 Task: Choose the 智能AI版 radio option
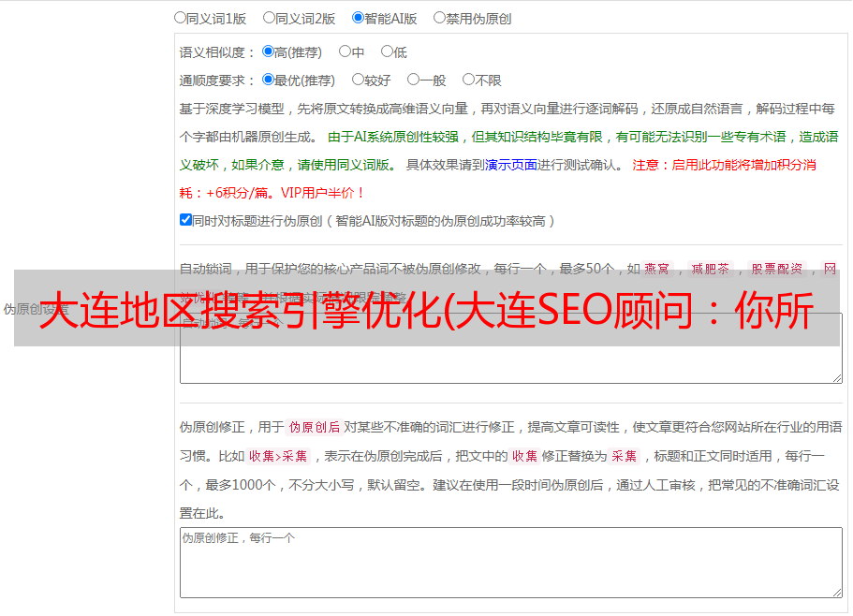[x=358, y=18]
